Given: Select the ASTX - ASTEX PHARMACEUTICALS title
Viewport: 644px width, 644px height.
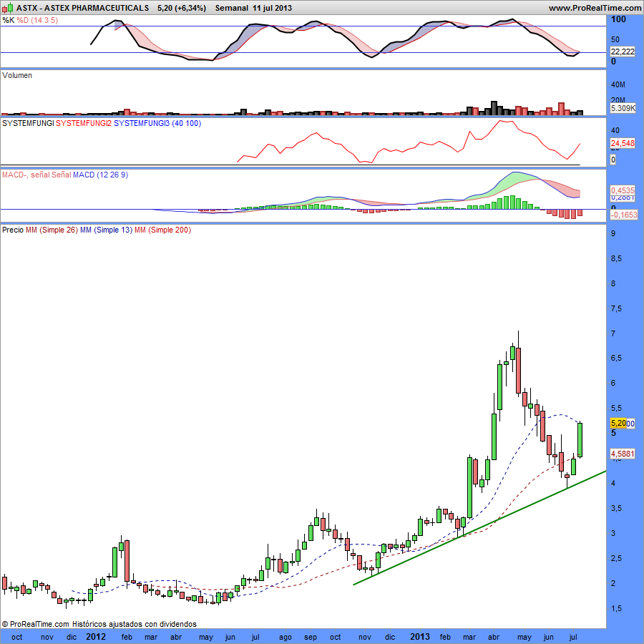Looking at the screenshot, I should coord(82,8).
